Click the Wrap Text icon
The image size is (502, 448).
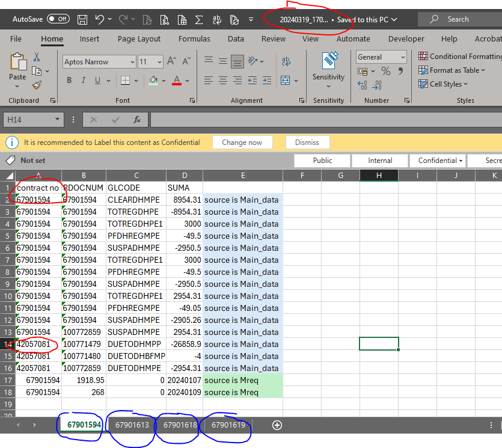(x=286, y=61)
